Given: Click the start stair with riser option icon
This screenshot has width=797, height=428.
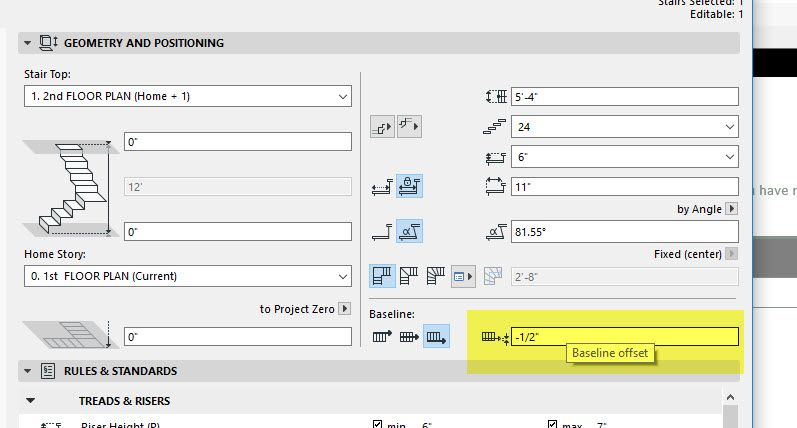Looking at the screenshot, I should tap(382, 126).
